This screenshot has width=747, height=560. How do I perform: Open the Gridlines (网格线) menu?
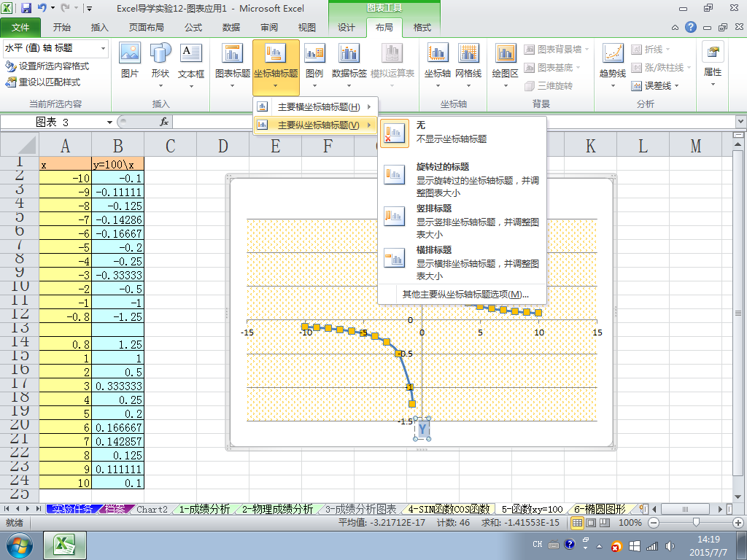468,65
